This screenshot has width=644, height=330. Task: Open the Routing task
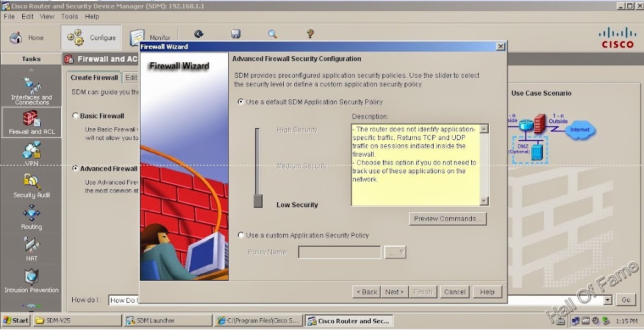tap(31, 218)
